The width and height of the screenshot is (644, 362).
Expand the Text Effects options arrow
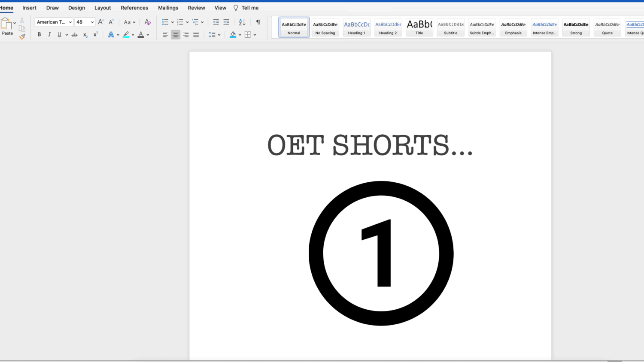tap(118, 35)
